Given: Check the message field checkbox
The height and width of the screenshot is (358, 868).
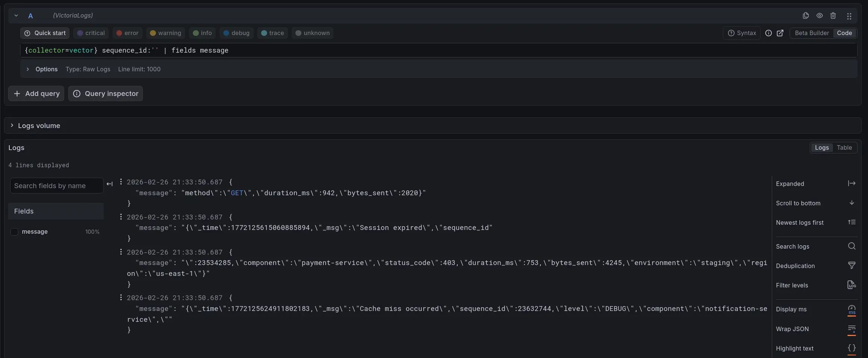Looking at the screenshot, I should (15, 232).
